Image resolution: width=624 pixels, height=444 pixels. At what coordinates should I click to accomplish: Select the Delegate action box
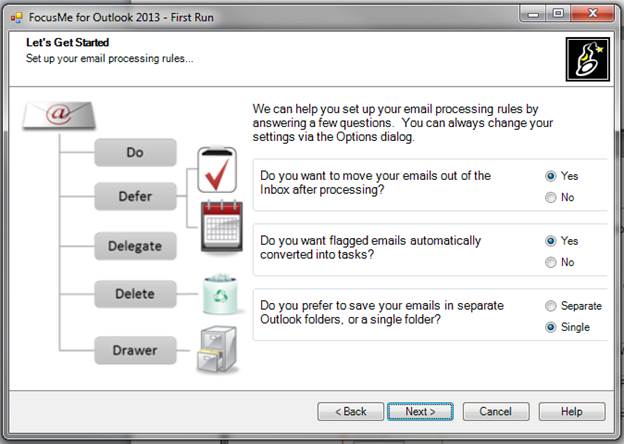click(x=135, y=246)
